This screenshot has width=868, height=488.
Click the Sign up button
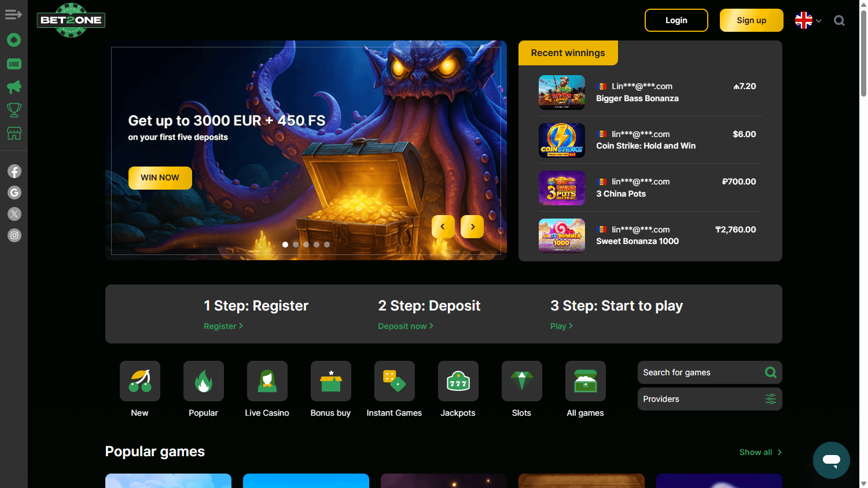coord(751,20)
